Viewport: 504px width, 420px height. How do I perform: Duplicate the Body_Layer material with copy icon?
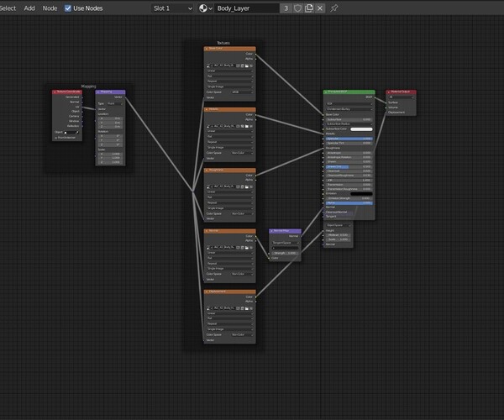309,8
